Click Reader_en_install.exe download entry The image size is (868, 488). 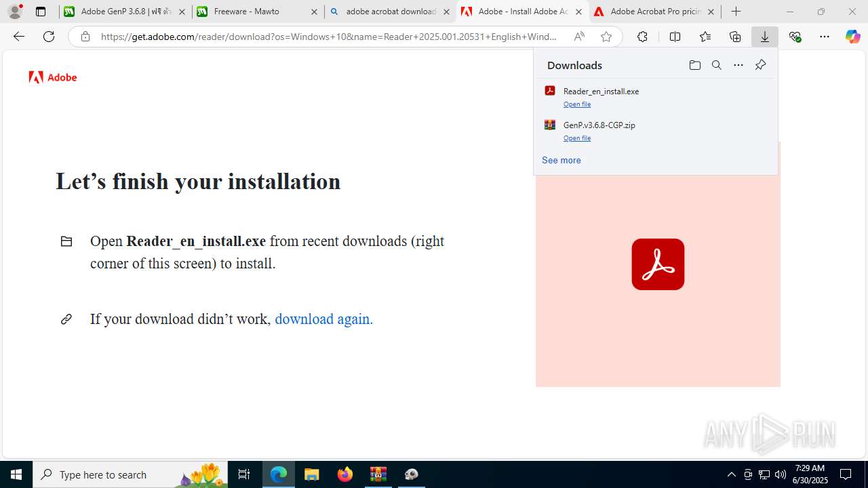coord(656,96)
